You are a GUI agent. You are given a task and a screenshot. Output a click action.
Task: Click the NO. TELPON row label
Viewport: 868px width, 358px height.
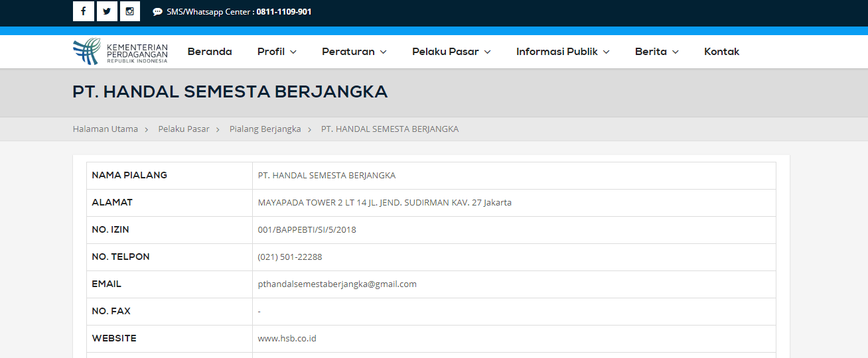121,257
